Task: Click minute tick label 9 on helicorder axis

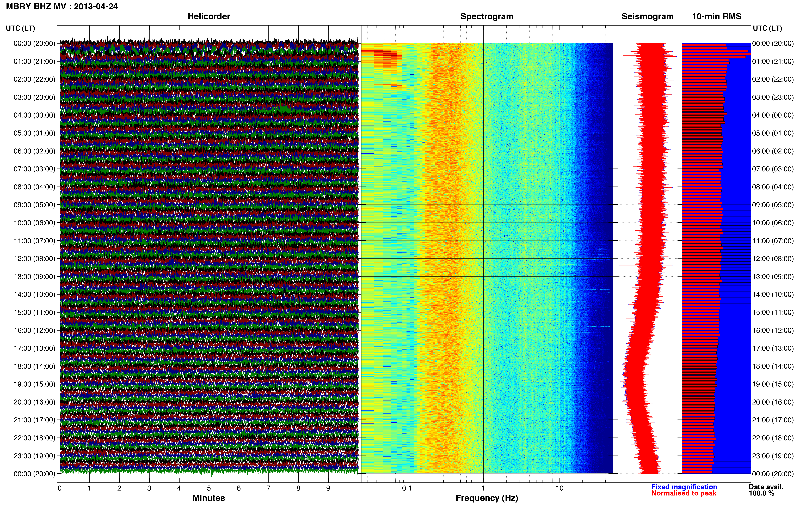Action: click(x=328, y=488)
